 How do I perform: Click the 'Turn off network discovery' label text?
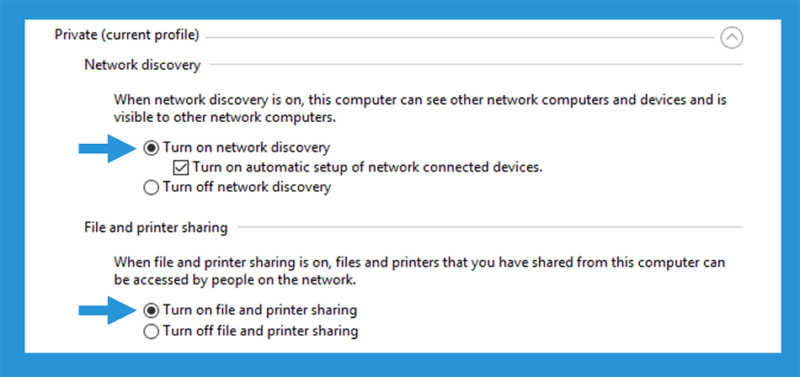(247, 188)
